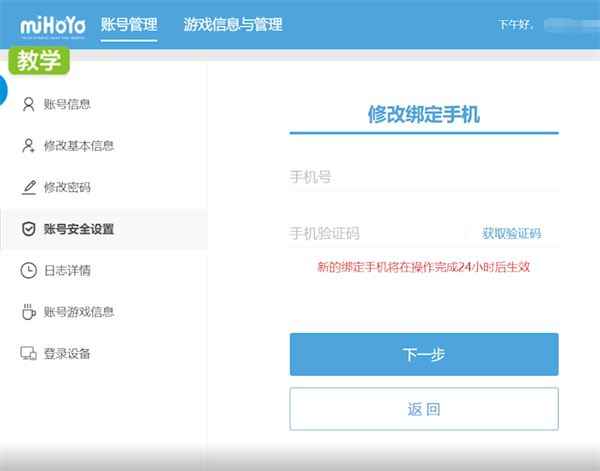Go to 日志详情 text in the sidebar

coord(67,270)
